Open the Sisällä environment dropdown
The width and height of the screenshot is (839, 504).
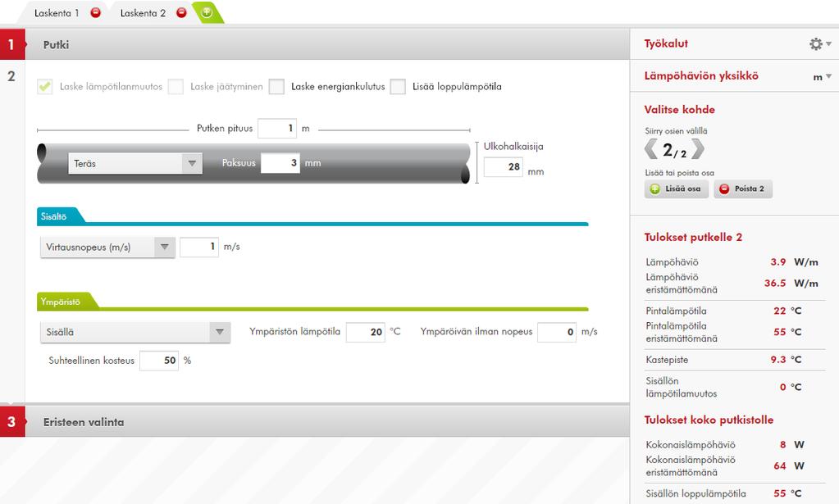click(x=135, y=332)
